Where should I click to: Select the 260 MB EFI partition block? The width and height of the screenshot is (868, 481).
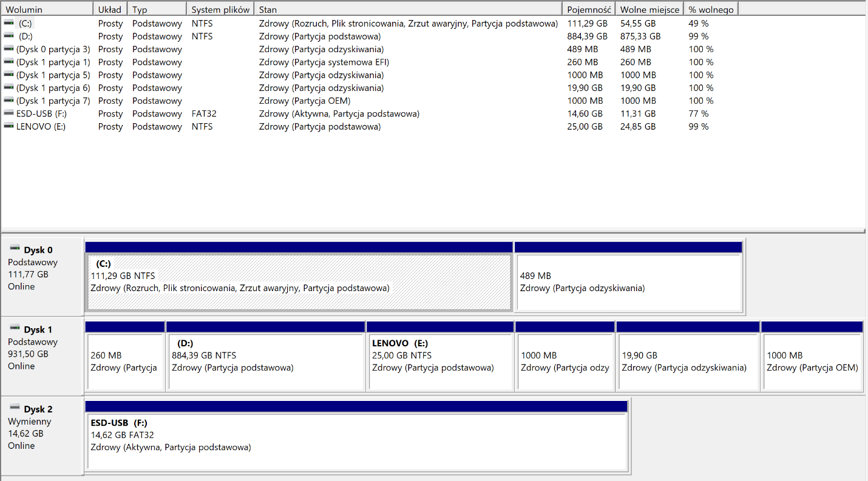click(125, 361)
